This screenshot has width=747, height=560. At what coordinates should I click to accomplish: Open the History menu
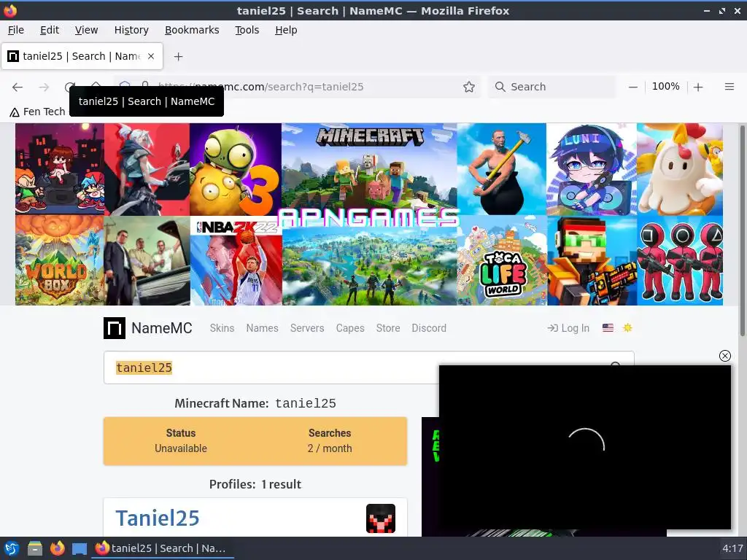point(131,30)
